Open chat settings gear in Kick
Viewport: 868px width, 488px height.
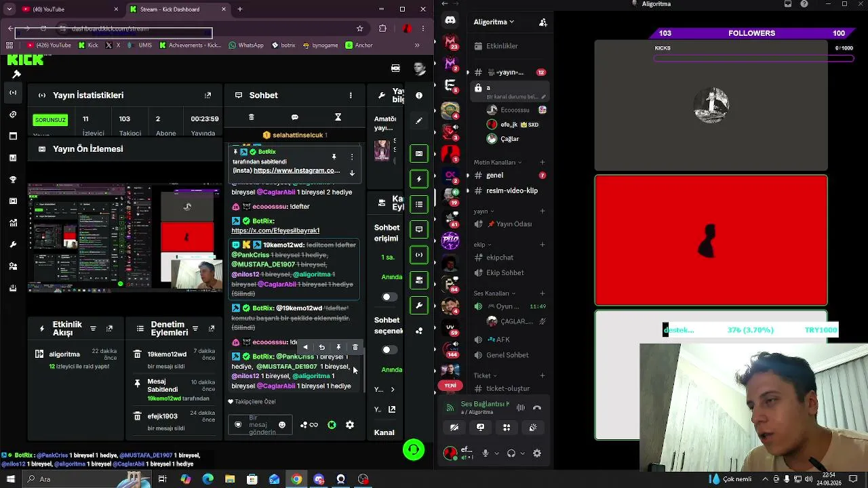(x=350, y=425)
